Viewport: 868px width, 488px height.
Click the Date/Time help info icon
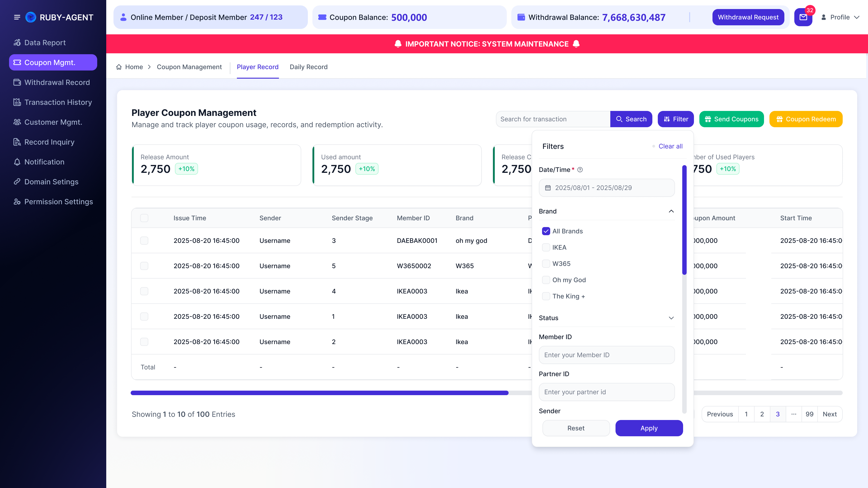(580, 170)
